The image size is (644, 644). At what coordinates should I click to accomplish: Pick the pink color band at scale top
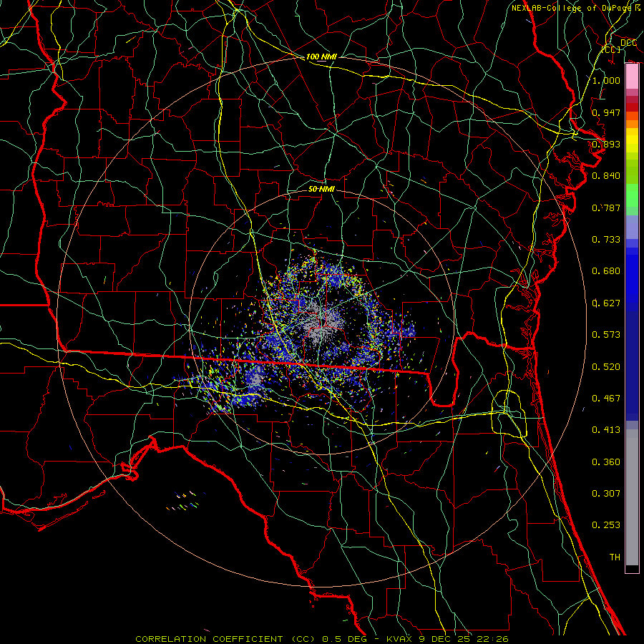click(x=632, y=77)
